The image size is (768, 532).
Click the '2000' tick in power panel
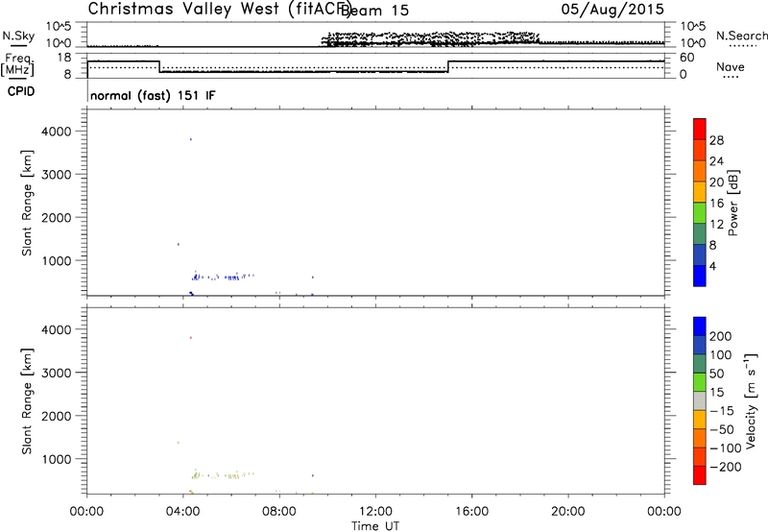[x=57, y=217]
